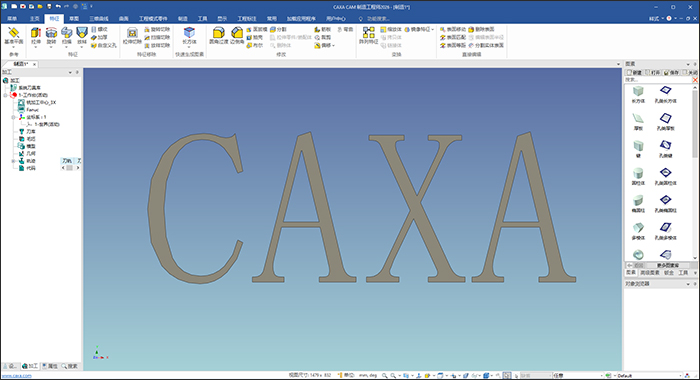Click the 自定义孔 custom hole tool

(104, 46)
